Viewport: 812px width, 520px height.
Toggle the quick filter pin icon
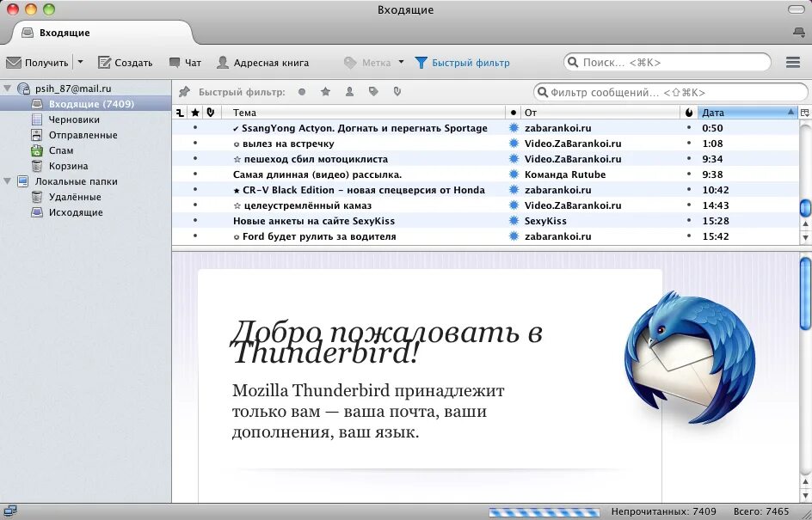[x=184, y=92]
